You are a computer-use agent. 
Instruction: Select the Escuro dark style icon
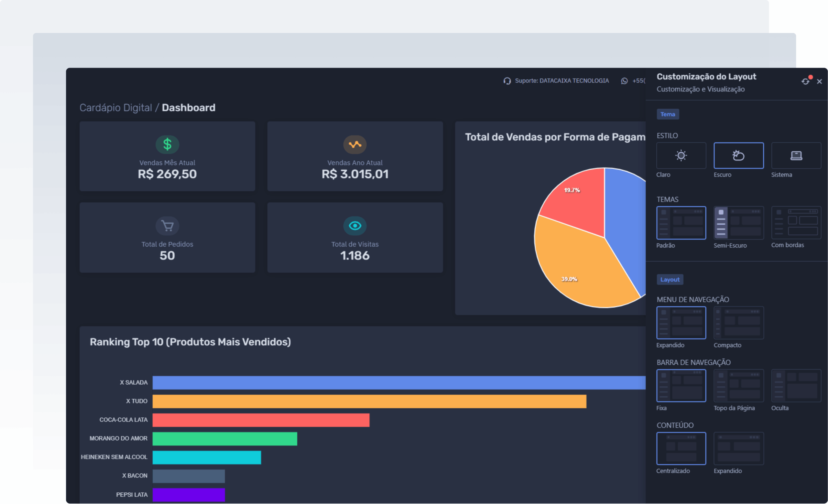pyautogui.click(x=738, y=155)
